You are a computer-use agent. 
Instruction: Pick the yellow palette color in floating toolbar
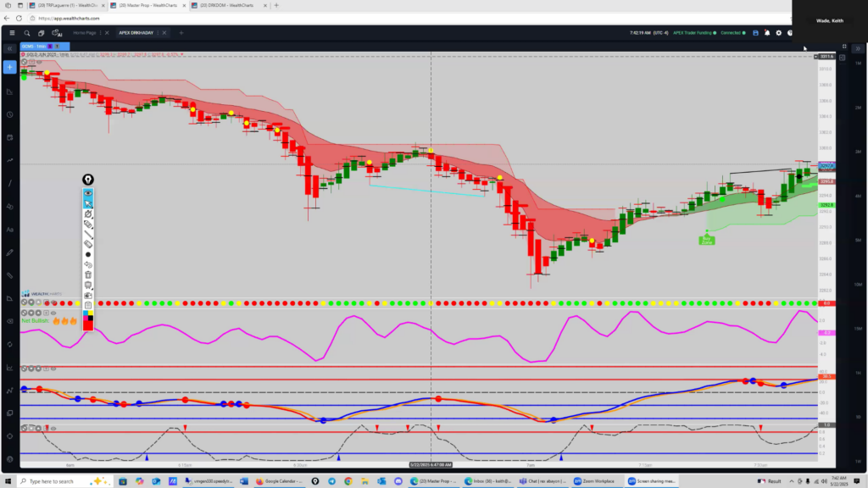coord(90,313)
